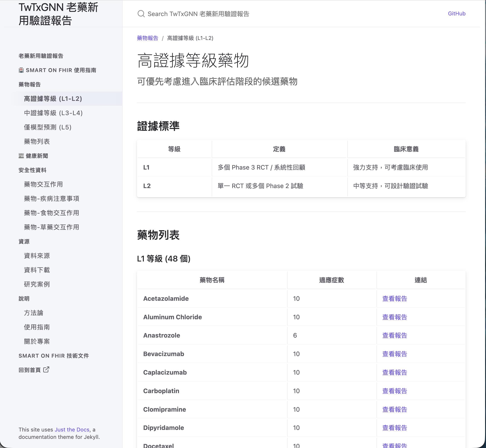The image size is (486, 448).
Task: Select 方法論 in the 說明 section
Action: (x=34, y=313)
